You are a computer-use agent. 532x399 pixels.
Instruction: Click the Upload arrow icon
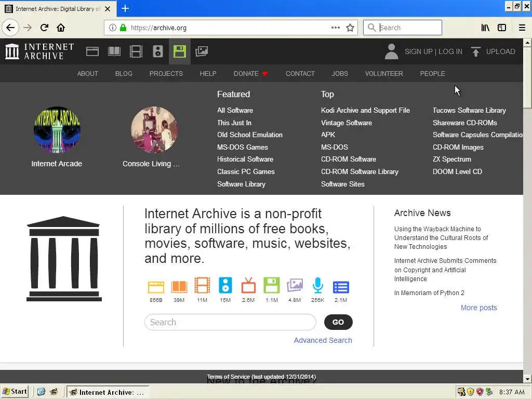point(476,51)
